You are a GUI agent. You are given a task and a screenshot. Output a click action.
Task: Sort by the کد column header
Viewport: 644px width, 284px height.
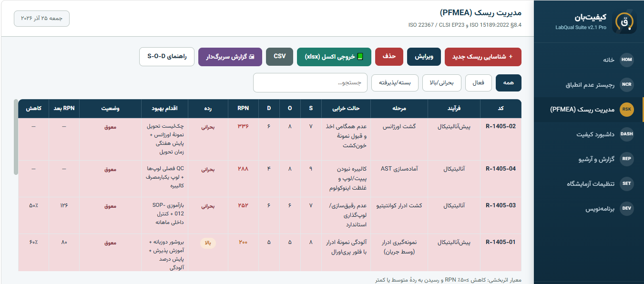(x=501, y=109)
